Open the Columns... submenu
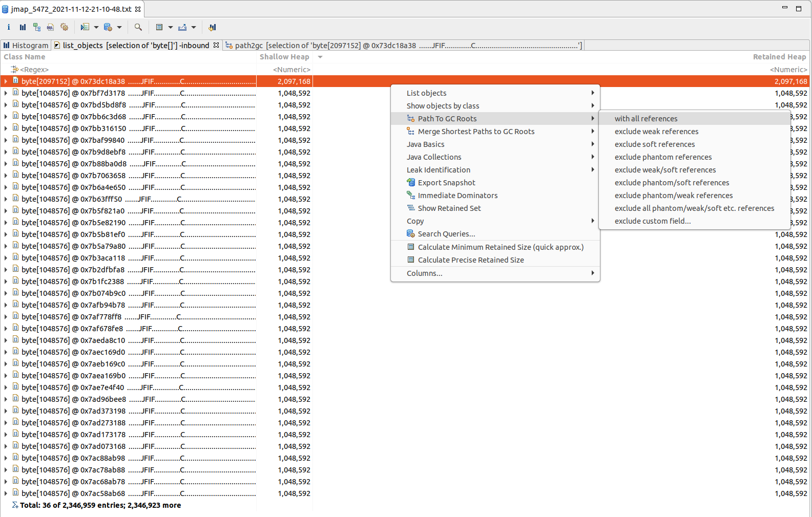The width and height of the screenshot is (812, 517). coord(495,273)
